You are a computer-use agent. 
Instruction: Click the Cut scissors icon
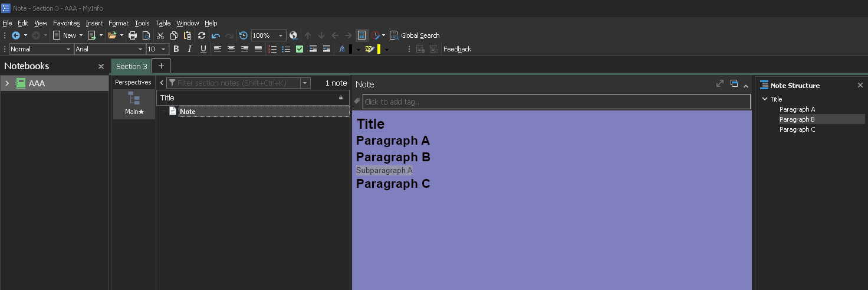coord(160,35)
